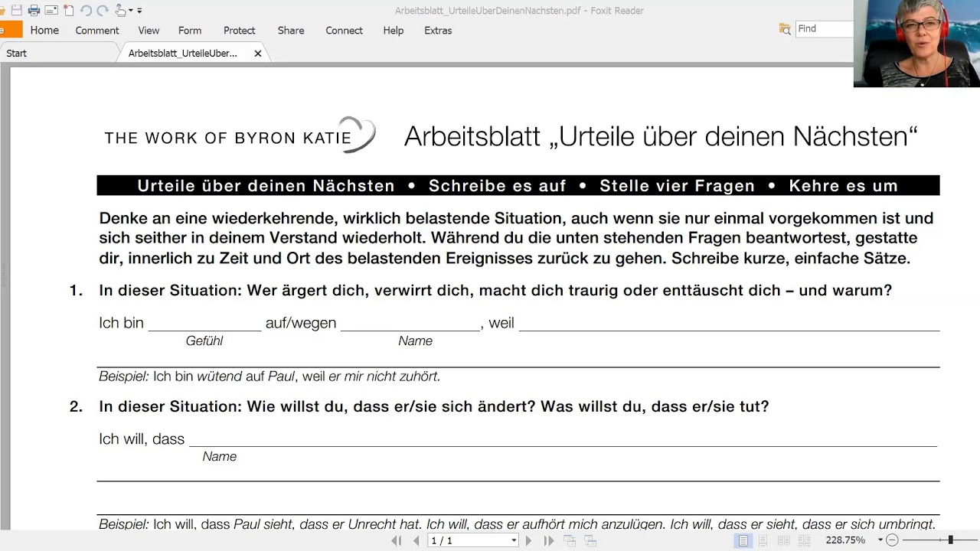Image resolution: width=980 pixels, height=551 pixels.
Task: Open the Protect ribbon tab
Action: (x=240, y=31)
